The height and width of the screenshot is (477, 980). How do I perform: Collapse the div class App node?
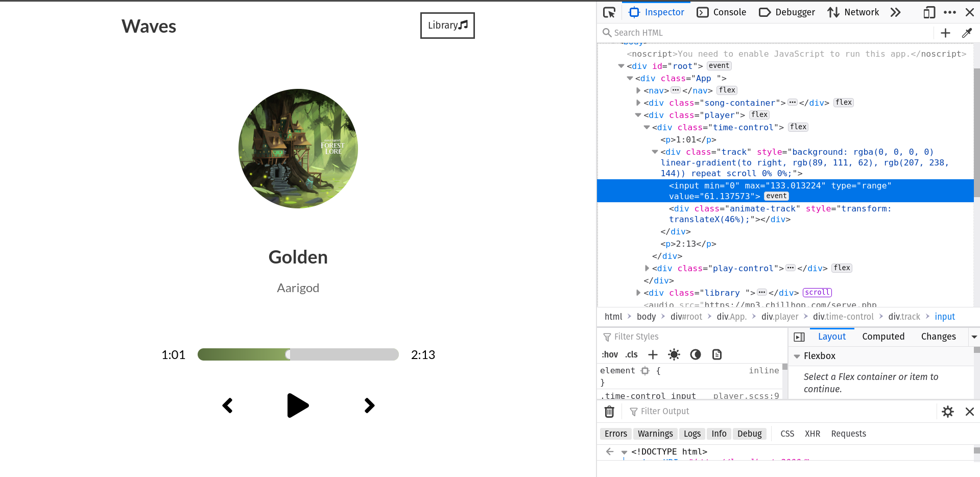click(x=630, y=78)
